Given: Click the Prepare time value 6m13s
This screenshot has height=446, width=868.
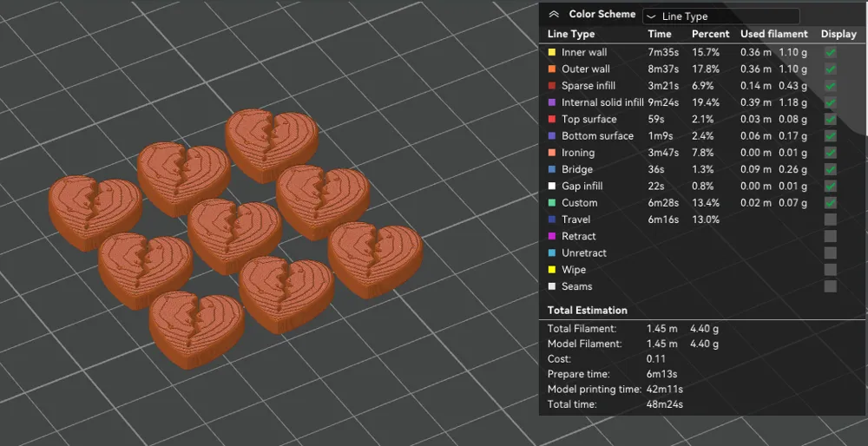Looking at the screenshot, I should [x=661, y=374].
